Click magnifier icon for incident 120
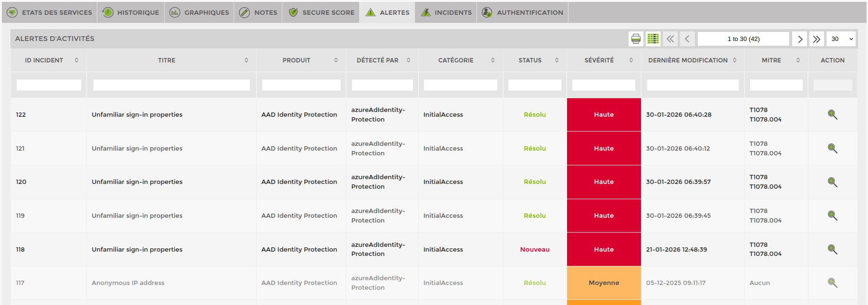 click(832, 182)
